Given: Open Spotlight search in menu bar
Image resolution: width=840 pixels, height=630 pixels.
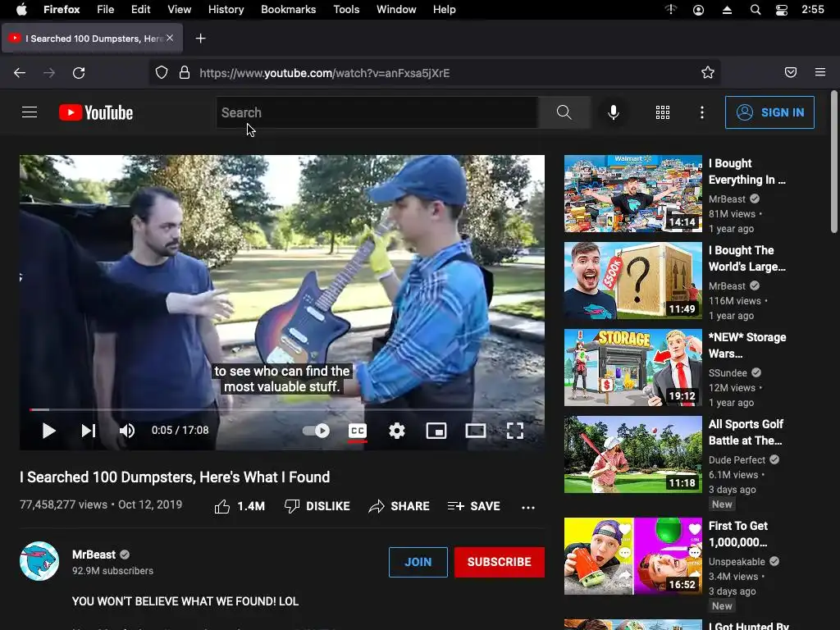Looking at the screenshot, I should click(x=756, y=10).
